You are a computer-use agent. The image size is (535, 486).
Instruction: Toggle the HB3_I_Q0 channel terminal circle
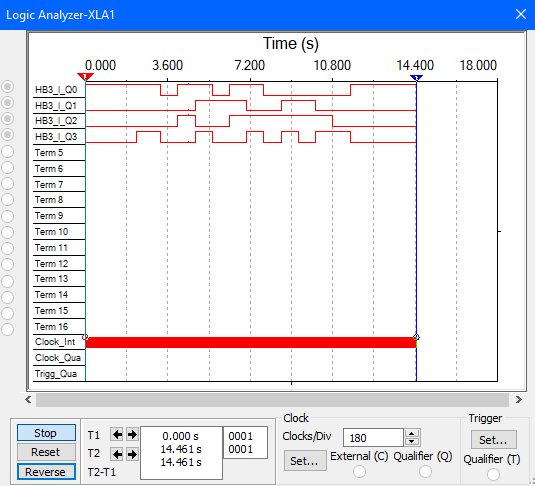(x=8, y=87)
